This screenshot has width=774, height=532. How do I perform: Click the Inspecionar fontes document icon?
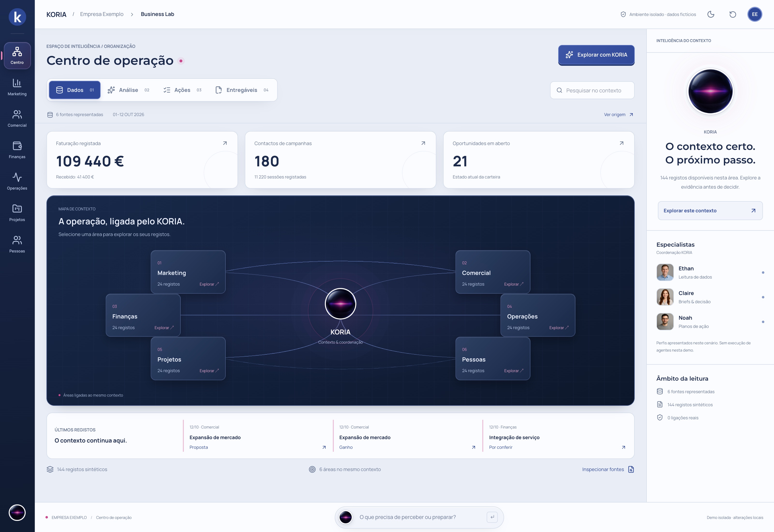click(x=631, y=469)
